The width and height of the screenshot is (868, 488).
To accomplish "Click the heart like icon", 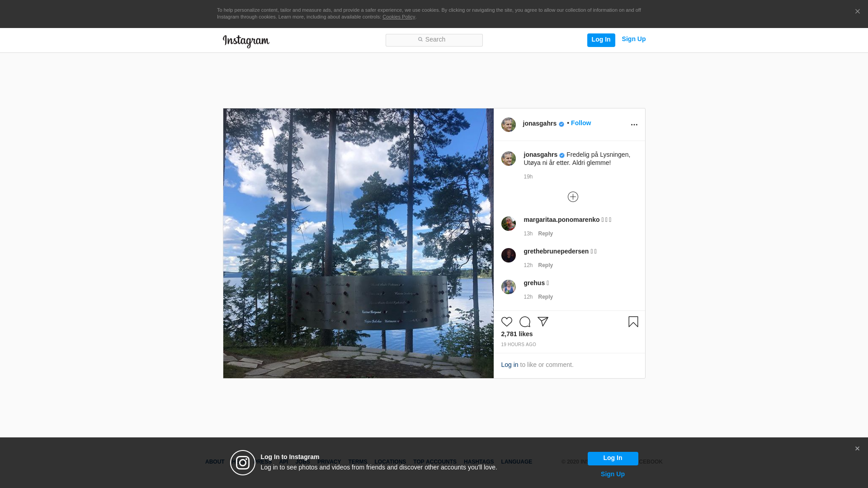I will point(507,322).
